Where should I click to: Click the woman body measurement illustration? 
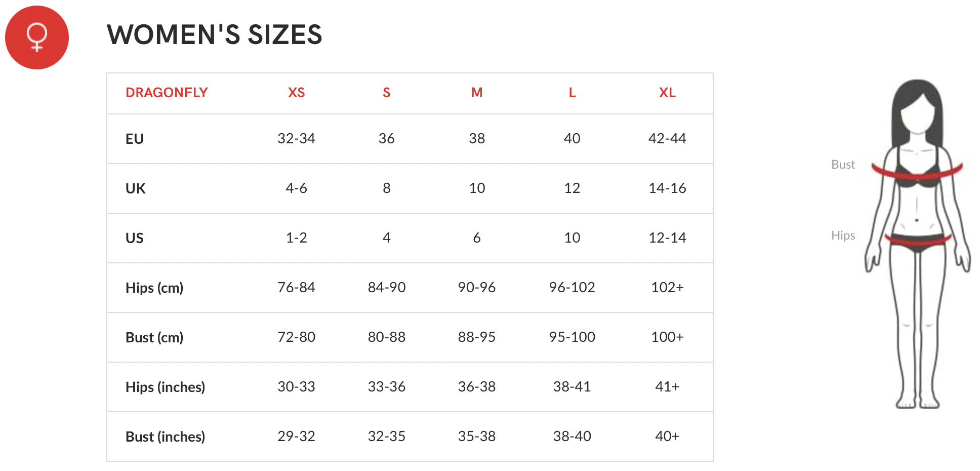click(x=917, y=244)
